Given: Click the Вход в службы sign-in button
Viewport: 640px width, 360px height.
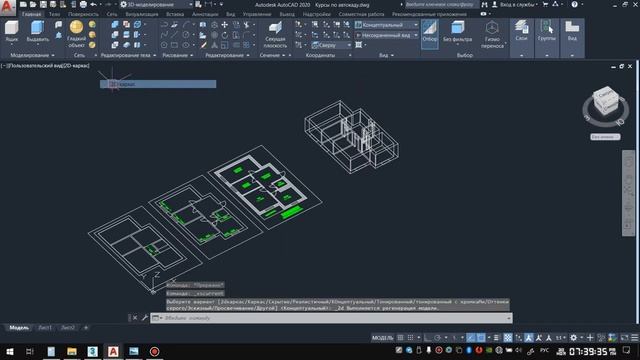Looking at the screenshot, I should 516,4.
